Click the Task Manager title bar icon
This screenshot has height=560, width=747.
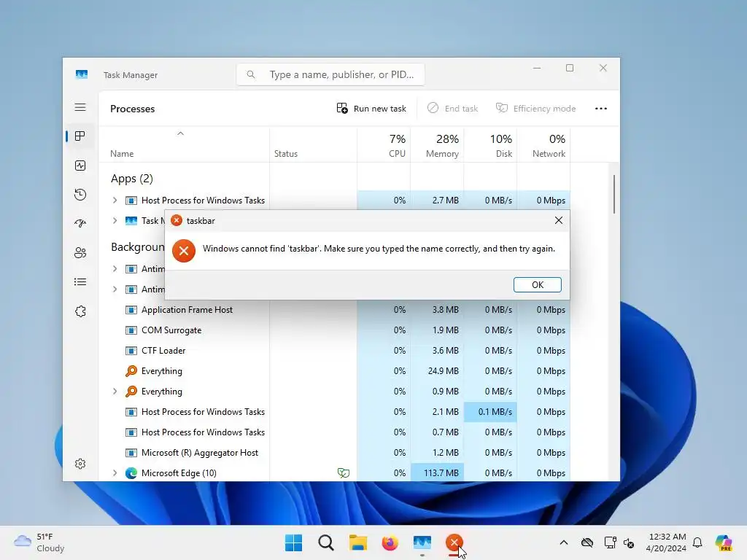[82, 74]
